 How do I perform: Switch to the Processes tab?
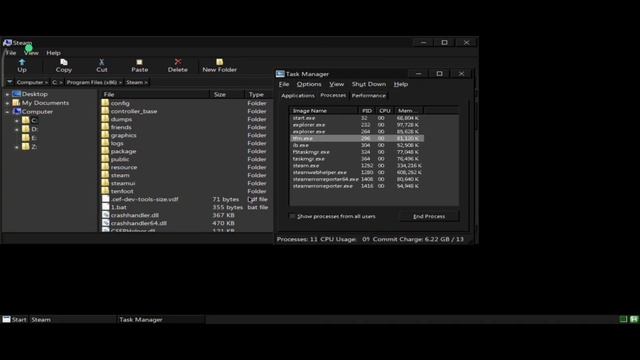click(x=333, y=95)
